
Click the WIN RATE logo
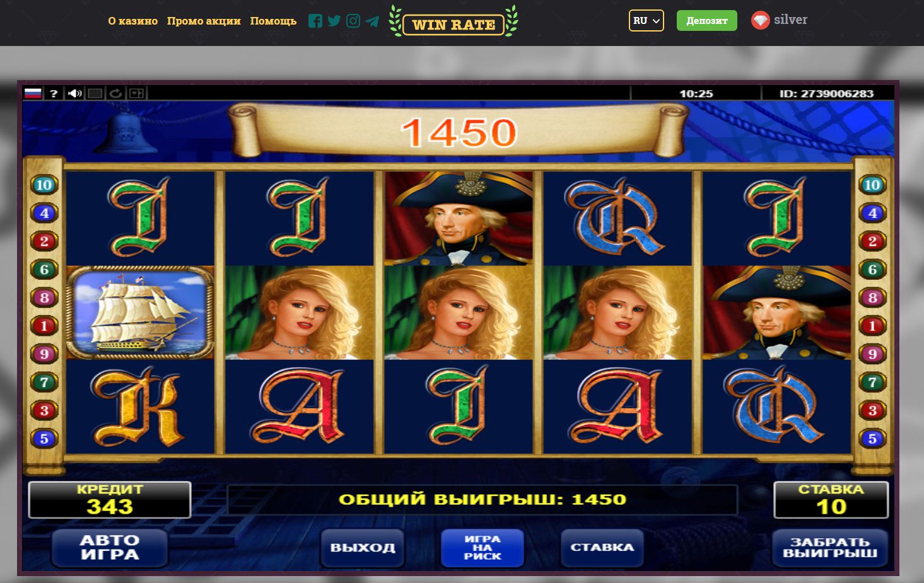pyautogui.click(x=453, y=22)
